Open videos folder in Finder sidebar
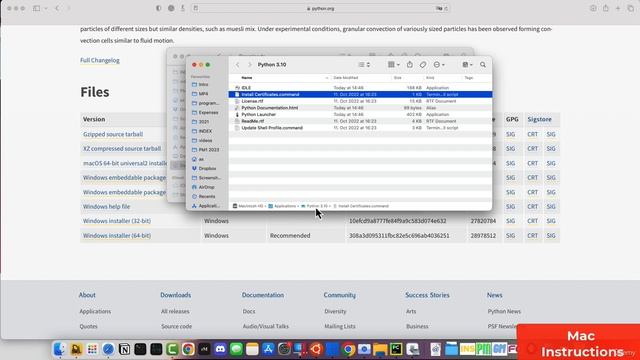640x360 pixels. click(205, 140)
